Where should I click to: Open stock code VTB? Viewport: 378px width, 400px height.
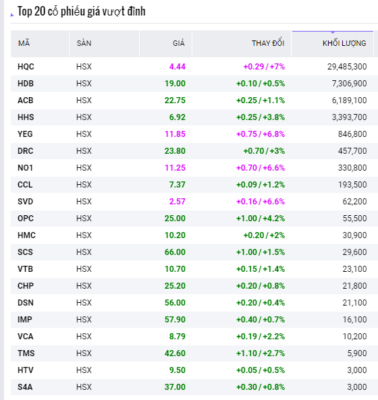[25, 269]
